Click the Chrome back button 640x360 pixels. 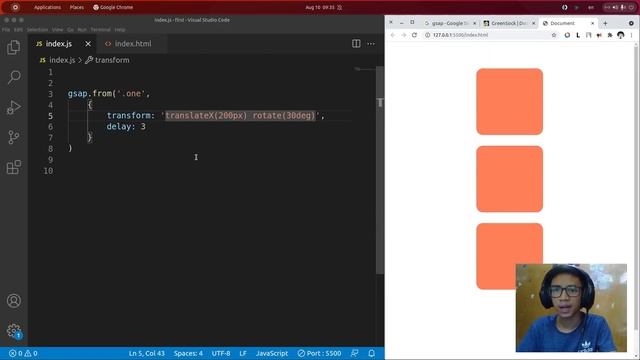393,35
